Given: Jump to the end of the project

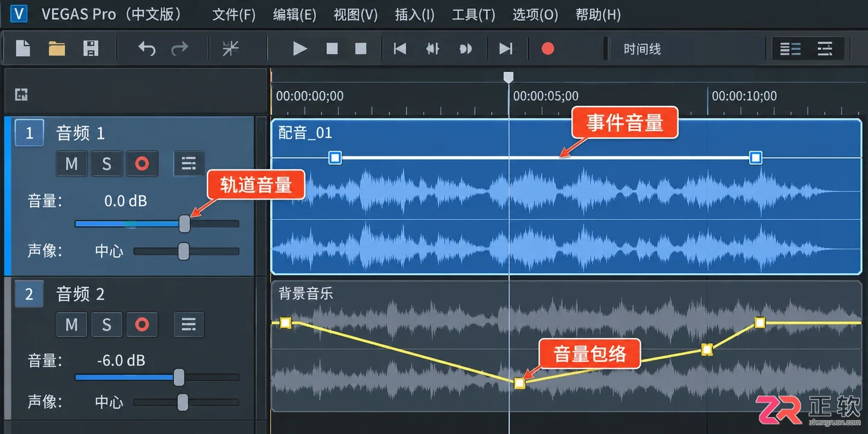Looking at the screenshot, I should [506, 48].
